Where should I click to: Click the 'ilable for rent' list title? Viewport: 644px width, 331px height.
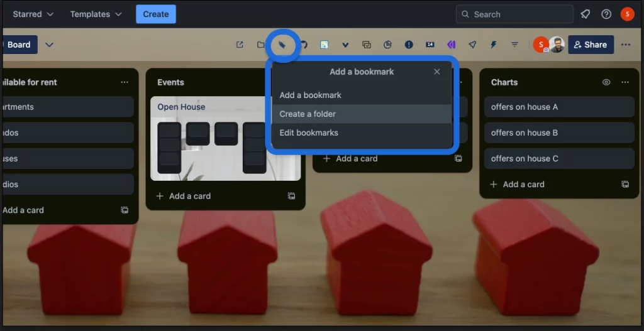pos(30,82)
